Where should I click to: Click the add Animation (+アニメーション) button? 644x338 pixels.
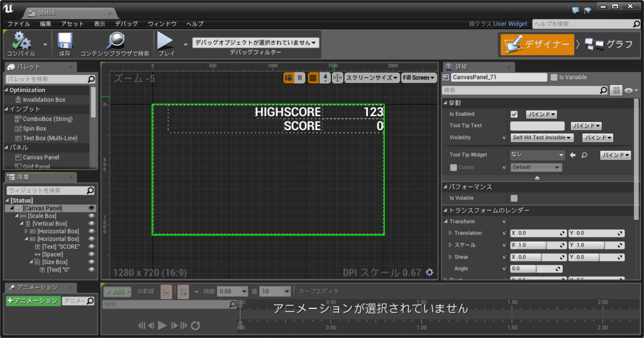tap(33, 301)
